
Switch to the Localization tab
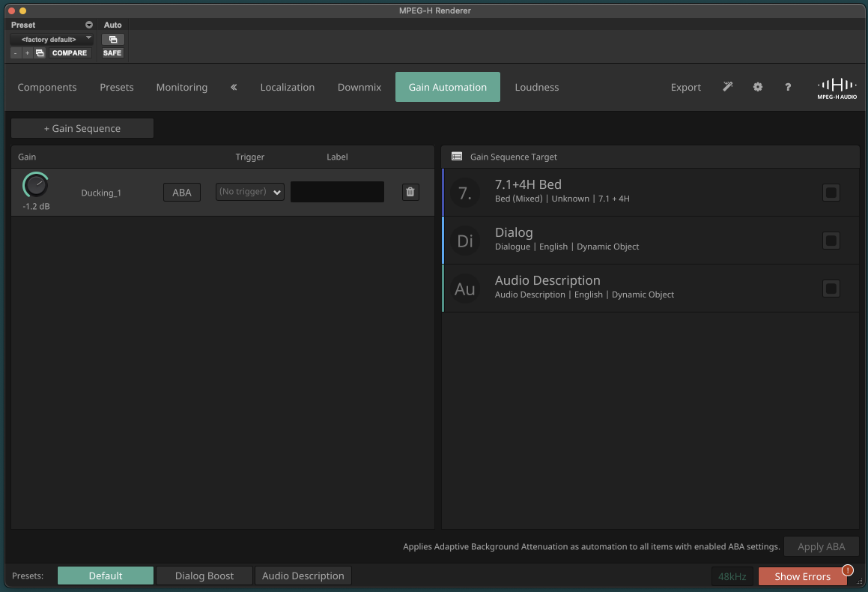point(288,87)
